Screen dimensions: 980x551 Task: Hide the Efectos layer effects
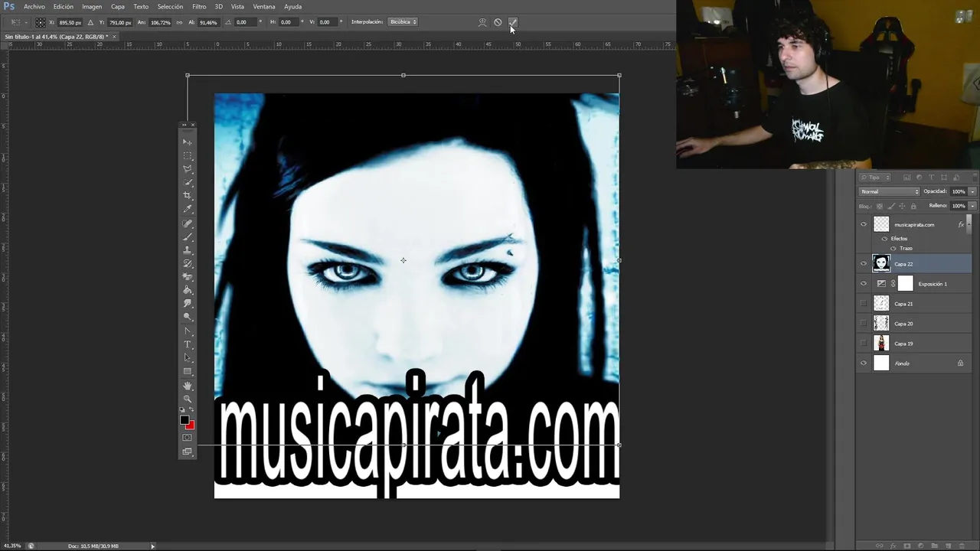pos(885,239)
